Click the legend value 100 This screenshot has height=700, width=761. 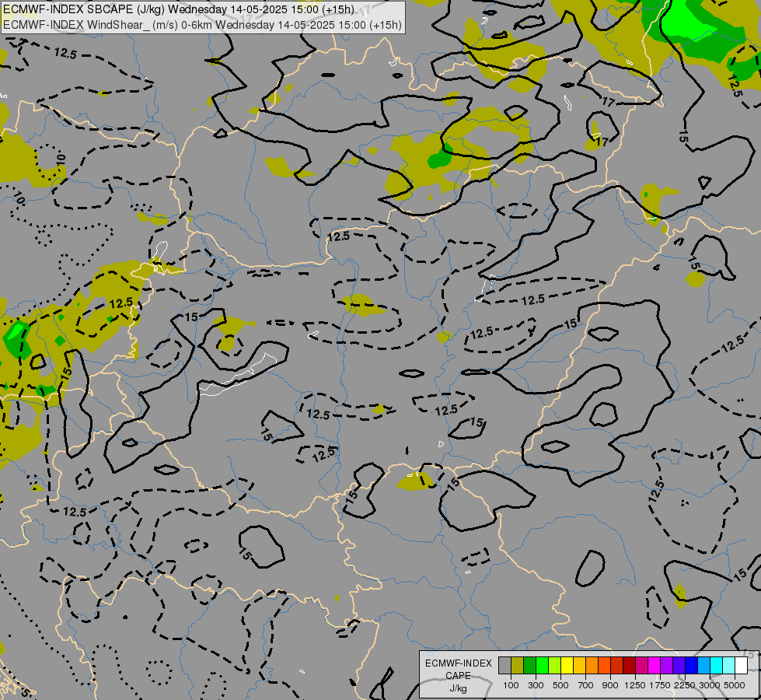511,685
